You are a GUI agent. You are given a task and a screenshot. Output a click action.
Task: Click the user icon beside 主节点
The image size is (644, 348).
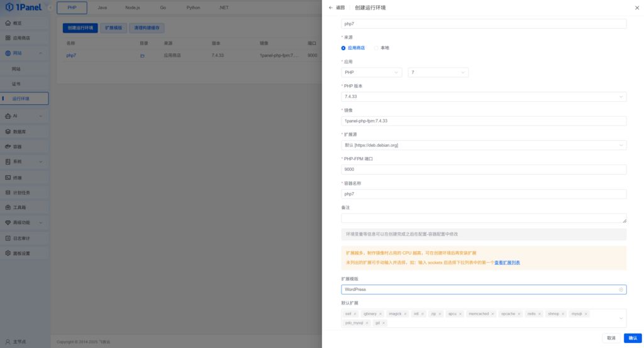tap(8, 342)
